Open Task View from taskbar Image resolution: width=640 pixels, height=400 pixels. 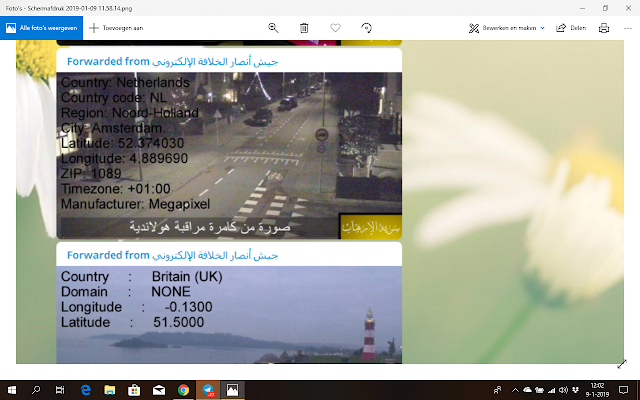pyautogui.click(x=60, y=390)
